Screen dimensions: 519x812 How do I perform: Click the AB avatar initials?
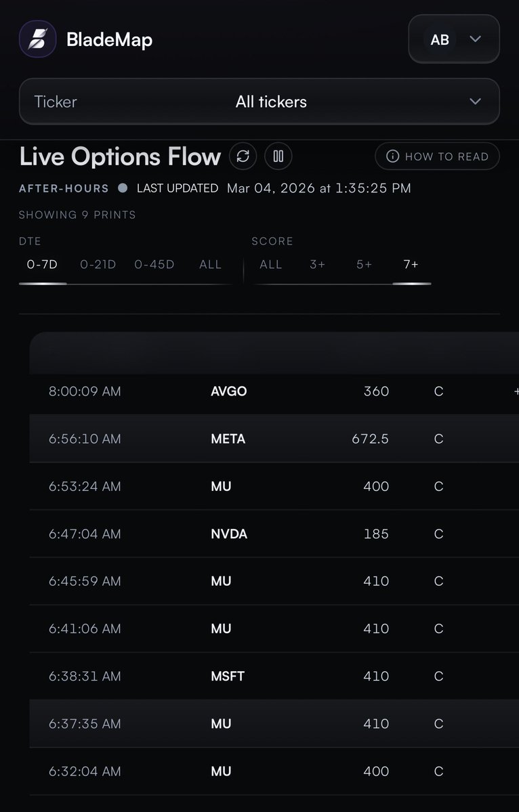pos(440,39)
